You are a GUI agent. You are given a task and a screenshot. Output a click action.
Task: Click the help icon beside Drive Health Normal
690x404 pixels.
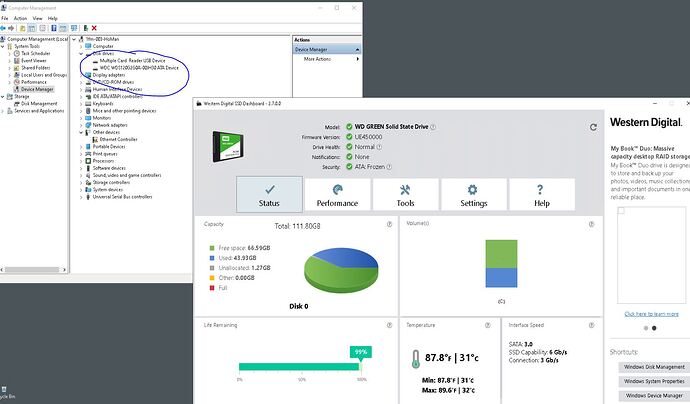379,147
